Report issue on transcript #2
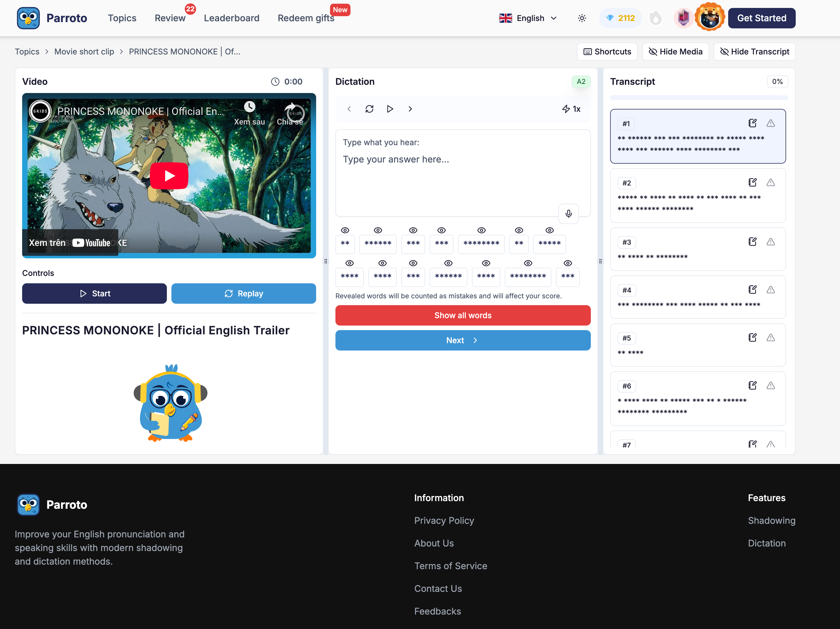The width and height of the screenshot is (840, 629). click(x=770, y=182)
